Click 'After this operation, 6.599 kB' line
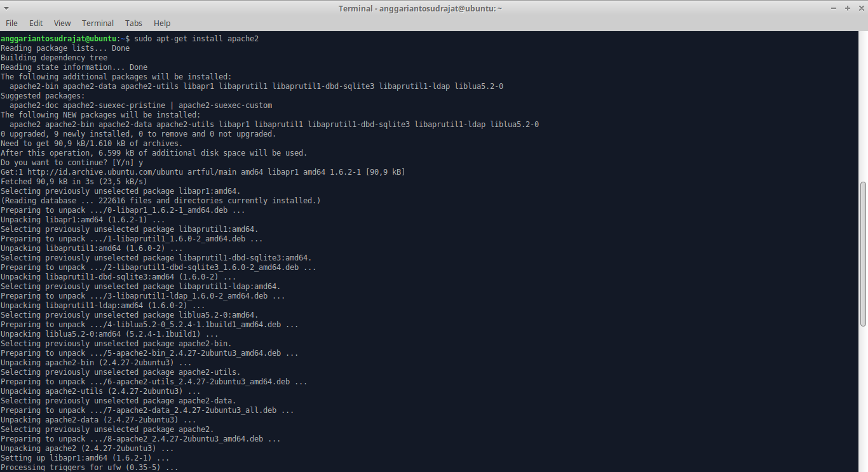 tap(154, 153)
